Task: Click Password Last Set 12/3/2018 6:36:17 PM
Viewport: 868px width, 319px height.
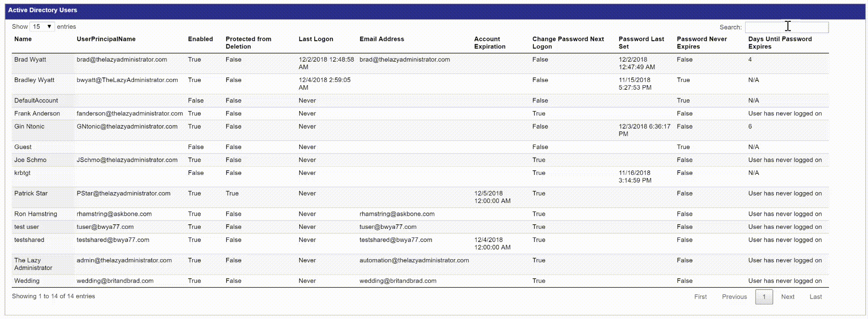Action: (x=644, y=130)
